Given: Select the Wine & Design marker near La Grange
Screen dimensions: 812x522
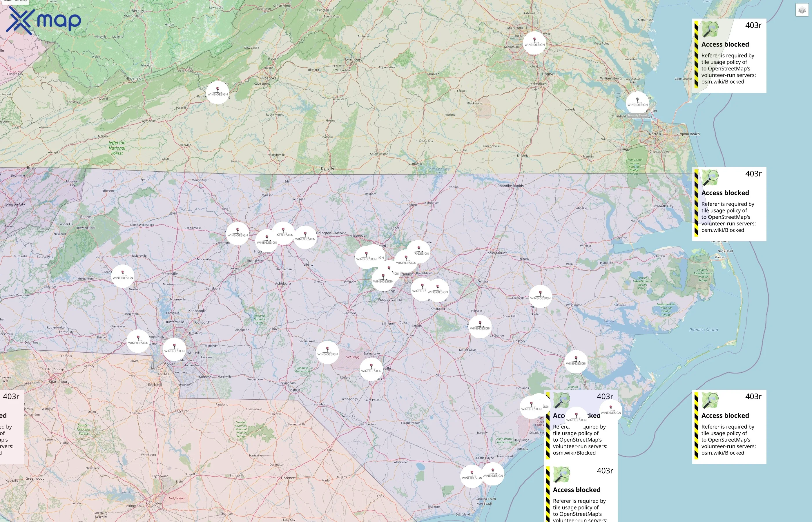Looking at the screenshot, I should (x=480, y=327).
